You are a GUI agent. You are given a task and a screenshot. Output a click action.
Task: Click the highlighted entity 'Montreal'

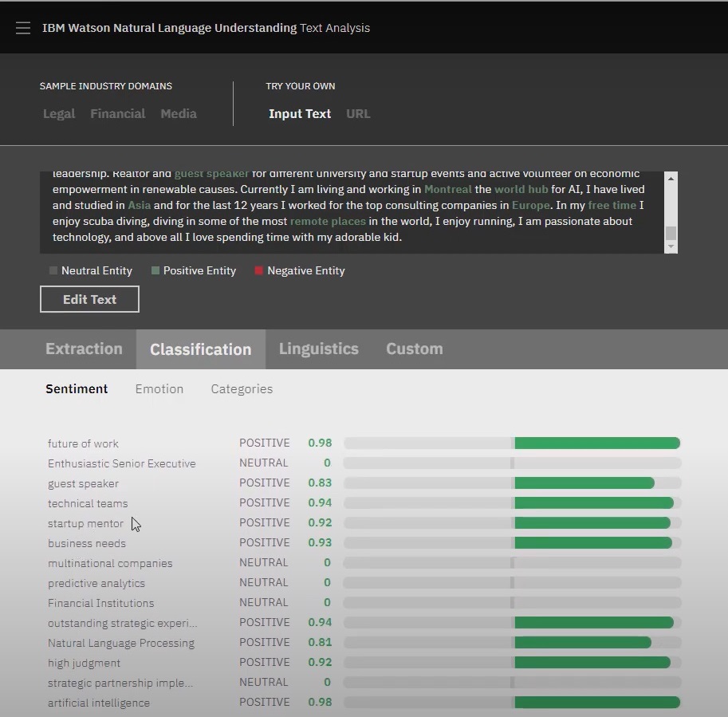click(x=448, y=189)
